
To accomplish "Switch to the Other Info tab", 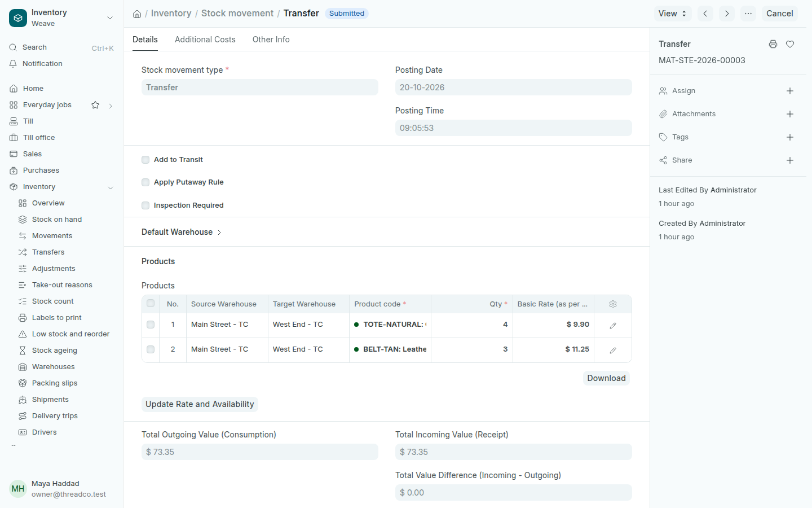I will coord(271,40).
